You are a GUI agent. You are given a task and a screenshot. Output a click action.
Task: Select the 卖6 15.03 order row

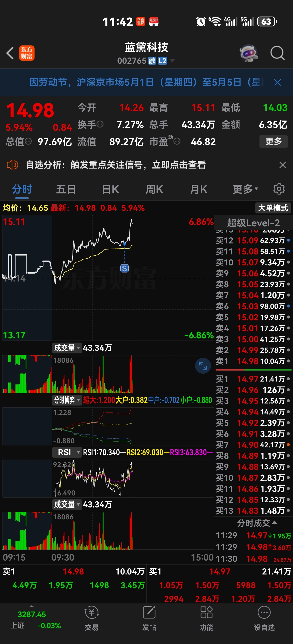[x=253, y=306]
